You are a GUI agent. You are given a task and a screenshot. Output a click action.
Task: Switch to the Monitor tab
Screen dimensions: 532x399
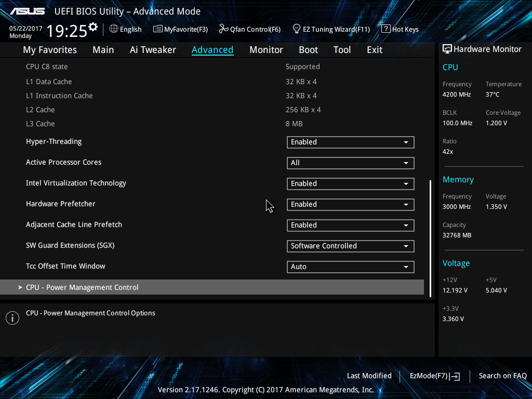pyautogui.click(x=266, y=50)
